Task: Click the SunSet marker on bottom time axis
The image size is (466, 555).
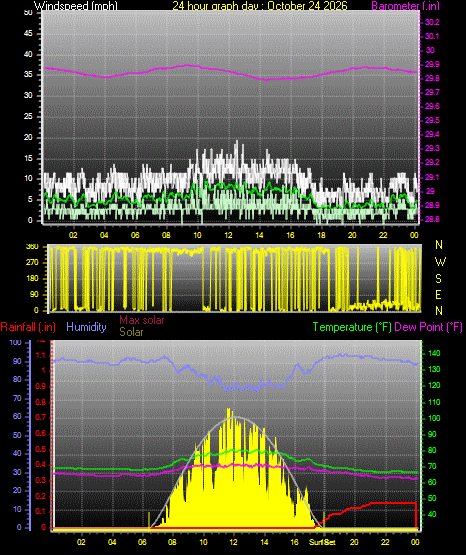Action: [322, 542]
